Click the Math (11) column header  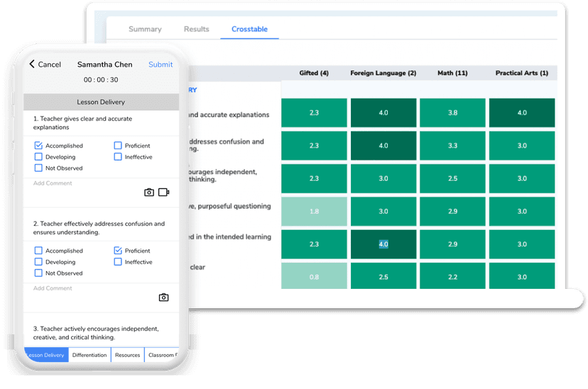tap(452, 73)
